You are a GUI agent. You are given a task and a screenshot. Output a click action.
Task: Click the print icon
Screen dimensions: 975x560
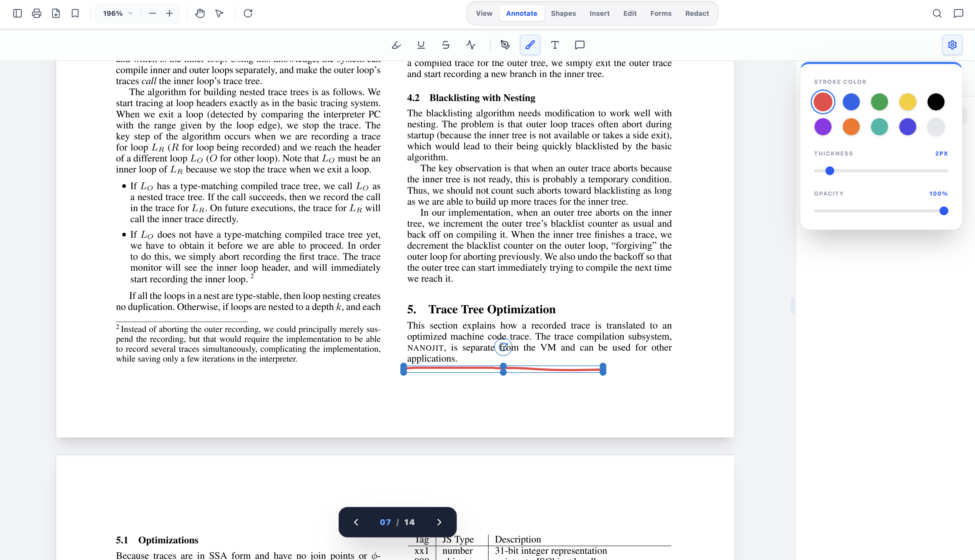click(36, 14)
